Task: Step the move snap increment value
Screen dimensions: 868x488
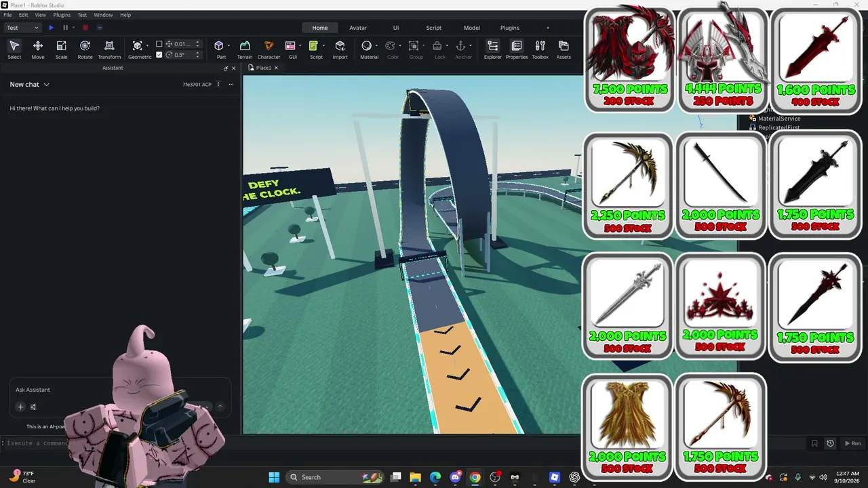Action: 197,44
